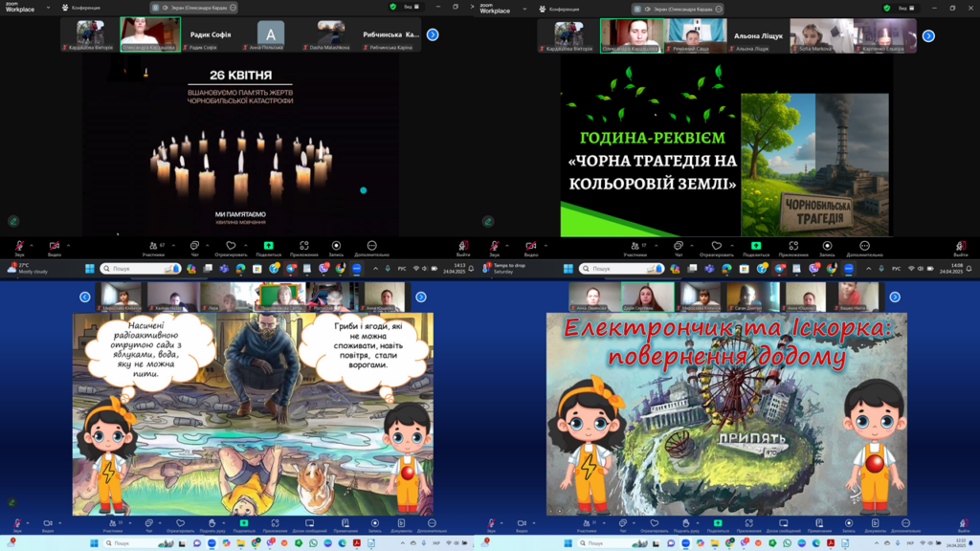Open Конференция tab in top-right Zoom window
The height and width of the screenshot is (551, 980).
tap(559, 9)
